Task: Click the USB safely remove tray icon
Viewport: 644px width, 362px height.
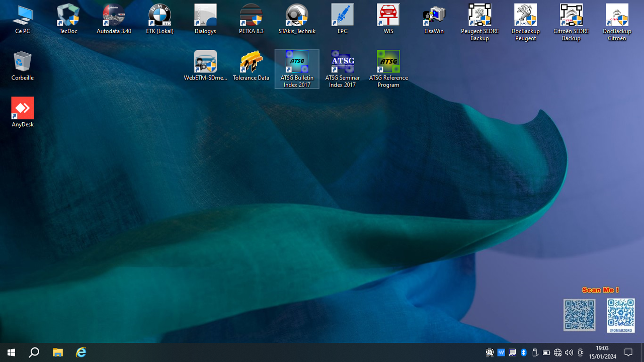Action: tap(535, 353)
